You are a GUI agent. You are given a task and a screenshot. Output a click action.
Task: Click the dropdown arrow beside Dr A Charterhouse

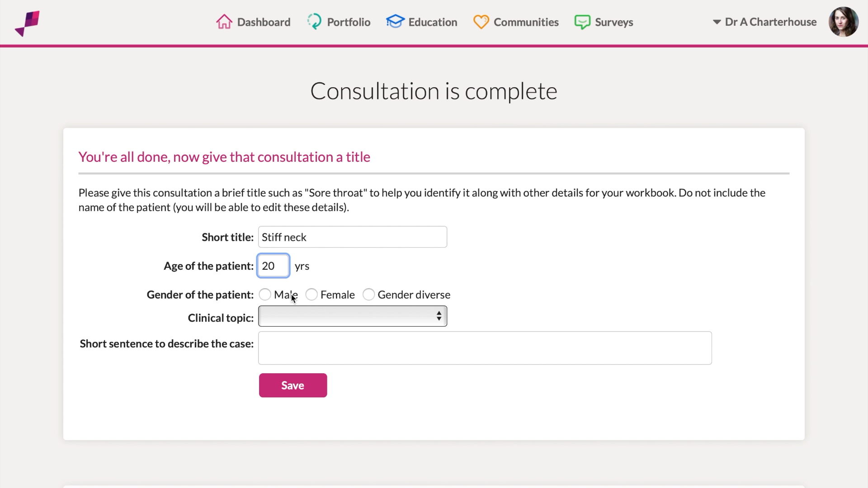coord(717,22)
